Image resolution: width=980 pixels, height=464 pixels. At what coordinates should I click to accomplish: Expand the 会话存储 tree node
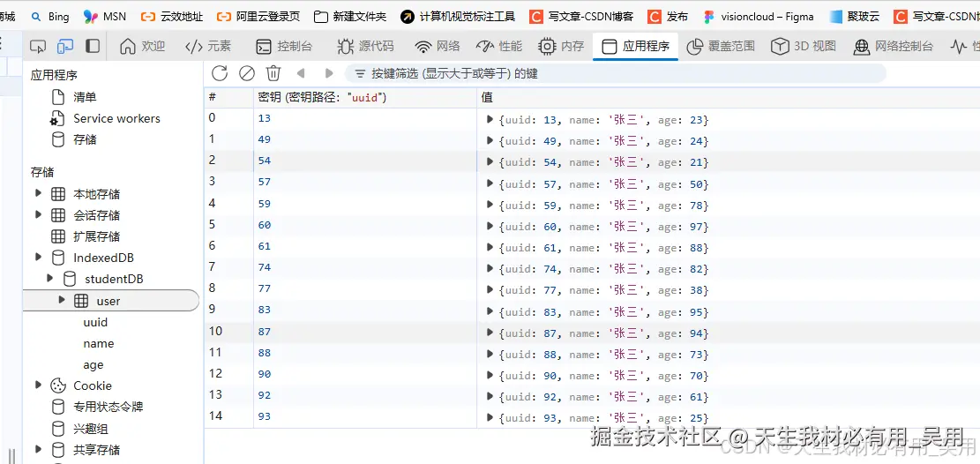coord(39,215)
